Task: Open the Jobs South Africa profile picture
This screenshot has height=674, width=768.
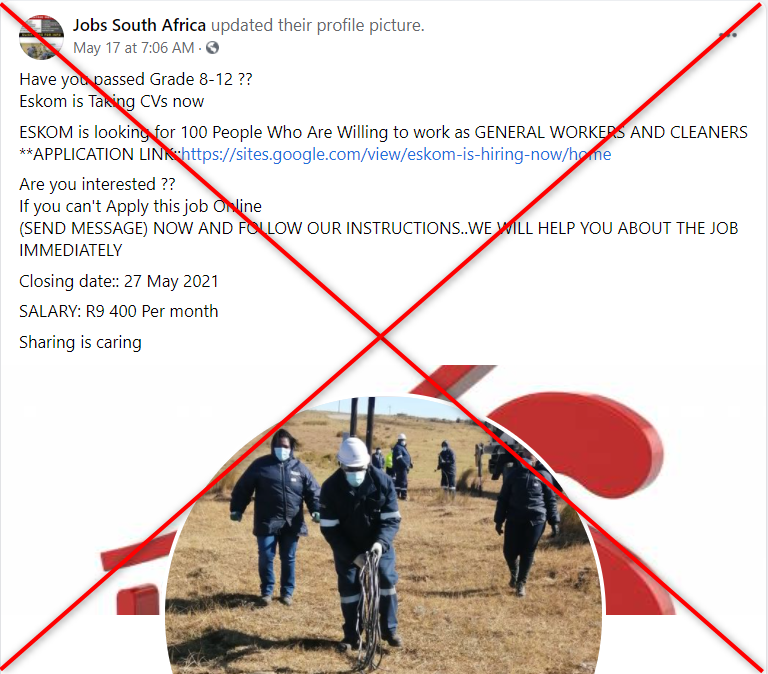Action: click(41, 37)
